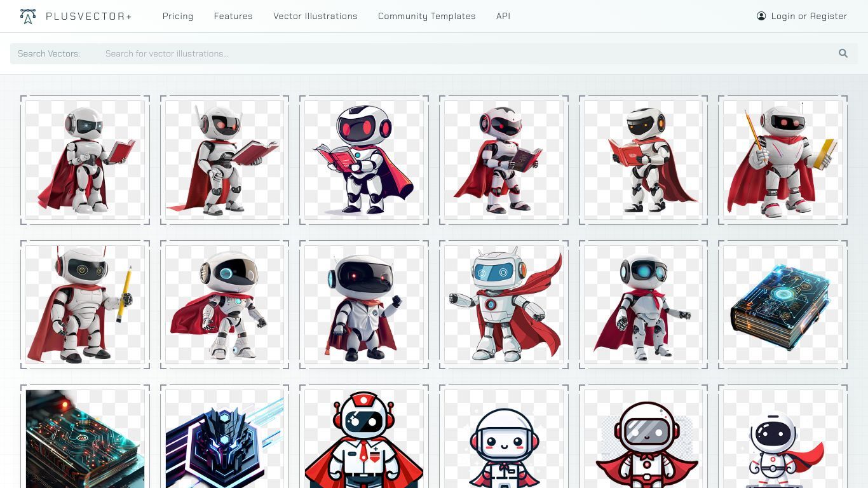
Task: Open the API page
Action: point(503,16)
